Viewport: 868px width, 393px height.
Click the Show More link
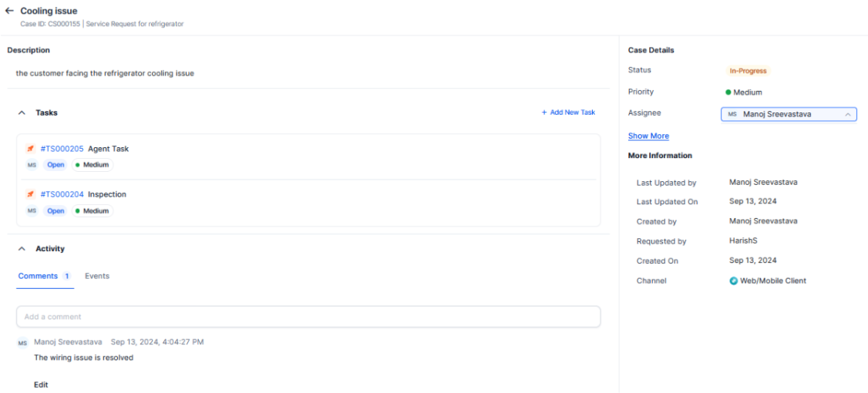pos(648,136)
